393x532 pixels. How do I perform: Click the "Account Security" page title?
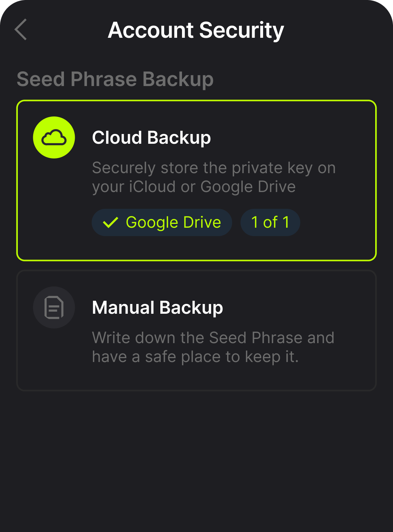click(196, 30)
